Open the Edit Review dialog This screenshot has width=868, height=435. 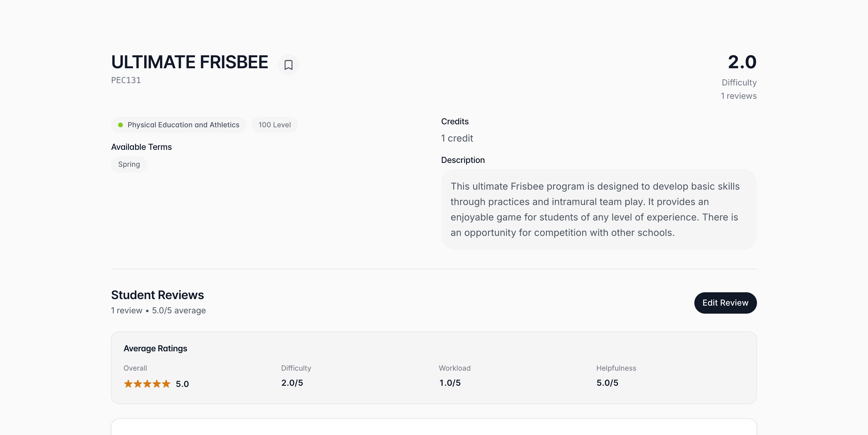point(725,303)
